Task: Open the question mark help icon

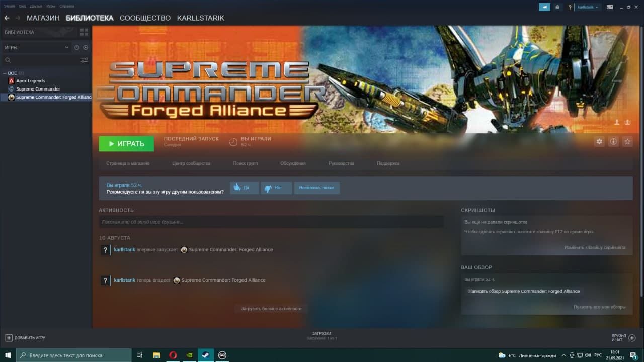Action: pyautogui.click(x=570, y=7)
